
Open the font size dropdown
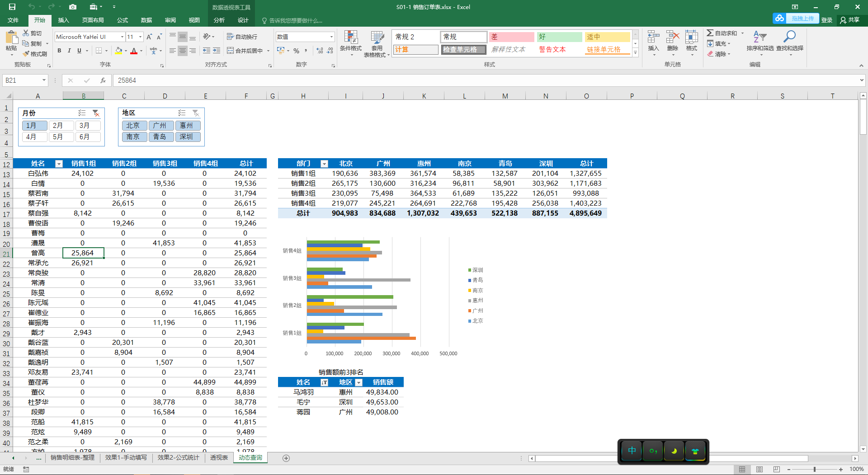click(x=141, y=37)
